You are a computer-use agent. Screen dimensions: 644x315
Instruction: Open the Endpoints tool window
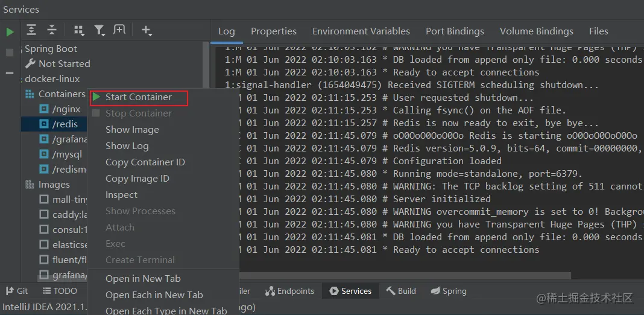coord(289,291)
